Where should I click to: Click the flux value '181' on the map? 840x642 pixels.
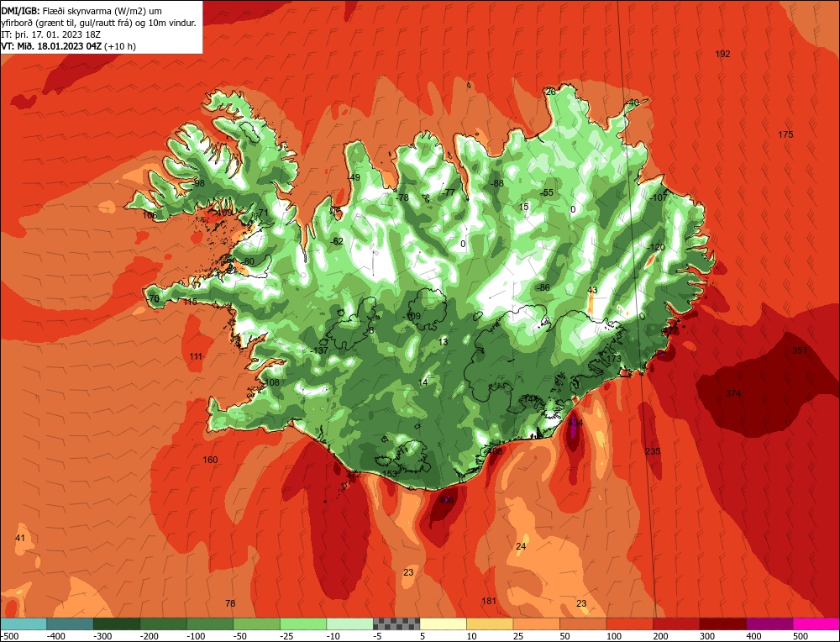[489, 601]
